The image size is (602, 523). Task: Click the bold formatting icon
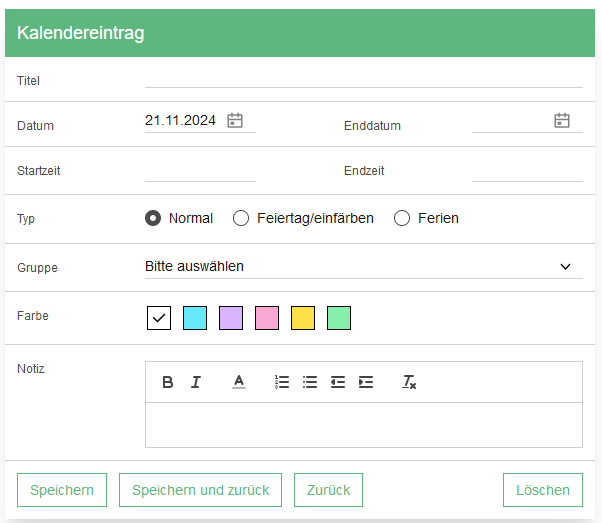click(x=168, y=382)
